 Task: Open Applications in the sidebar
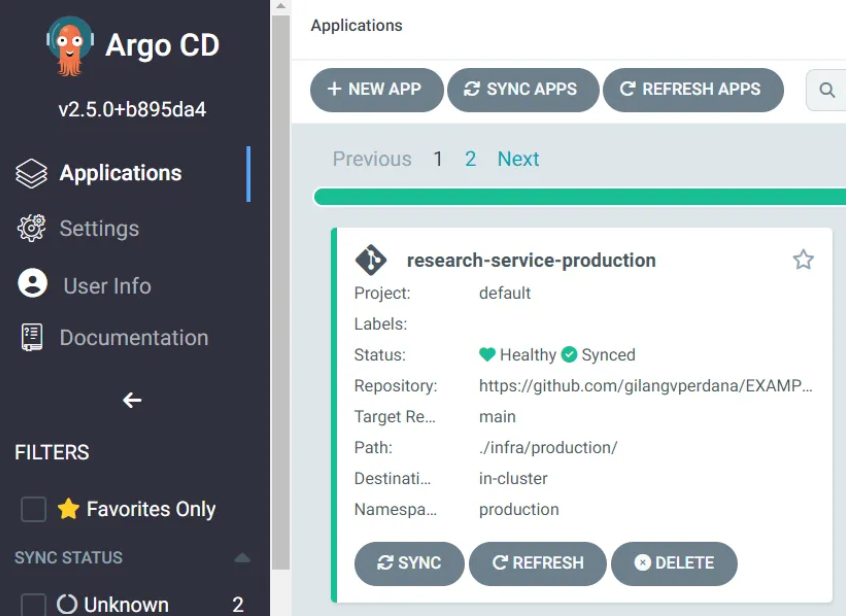[120, 173]
